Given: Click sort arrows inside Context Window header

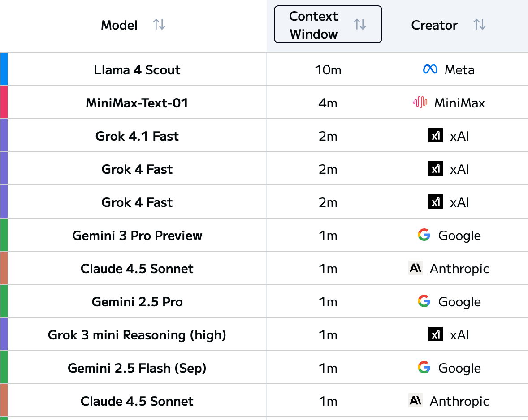Looking at the screenshot, I should [x=360, y=25].
